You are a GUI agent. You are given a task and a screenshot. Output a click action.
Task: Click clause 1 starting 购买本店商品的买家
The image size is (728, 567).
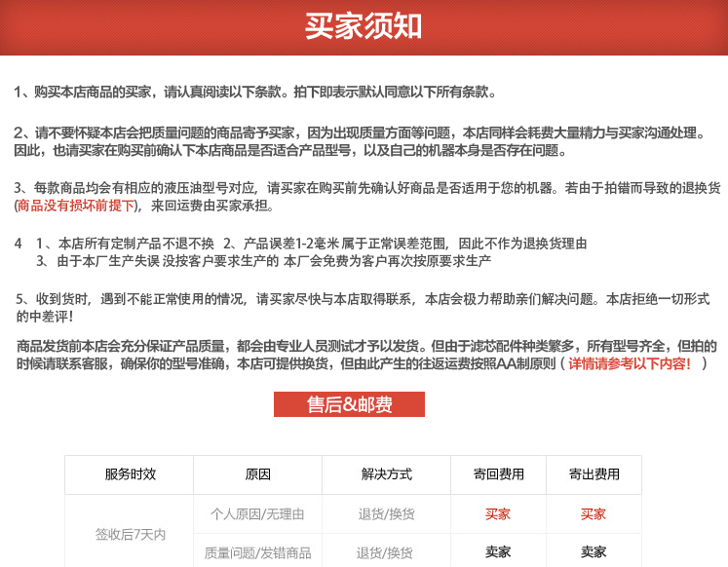pos(255,92)
